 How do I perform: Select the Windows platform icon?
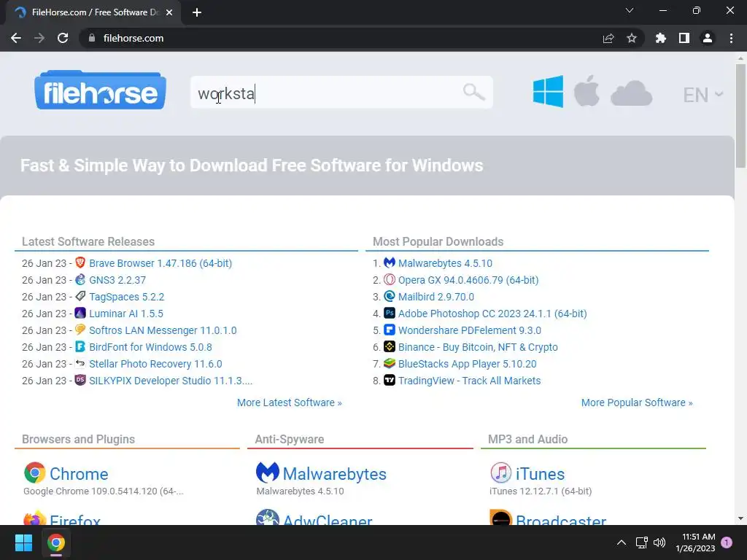click(x=548, y=91)
